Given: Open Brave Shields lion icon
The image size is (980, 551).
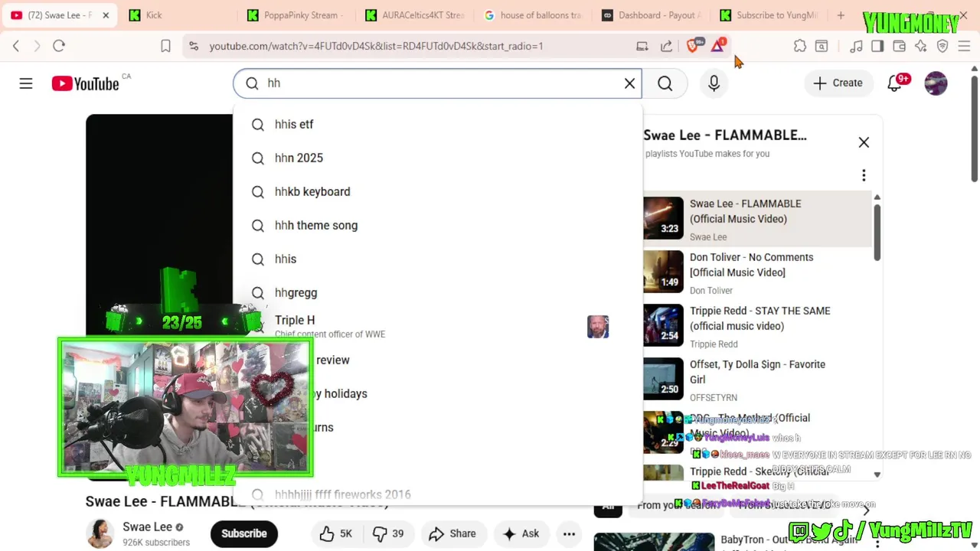Looking at the screenshot, I should [x=693, y=46].
